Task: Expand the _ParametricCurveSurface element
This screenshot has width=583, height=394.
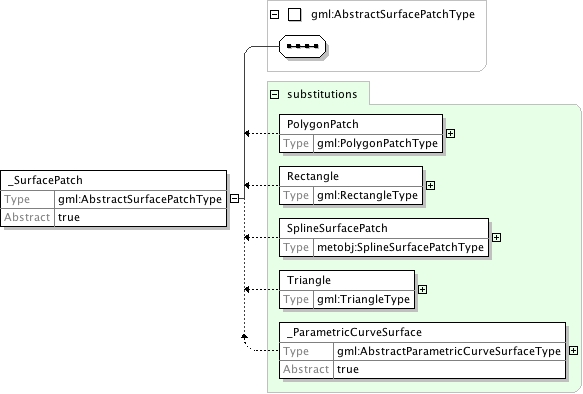Action: click(573, 351)
